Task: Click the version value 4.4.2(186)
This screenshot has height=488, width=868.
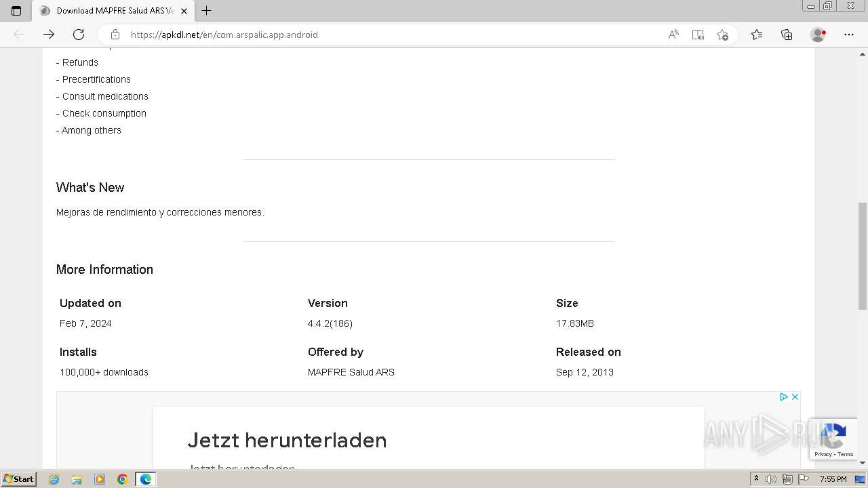Action: 330,323
